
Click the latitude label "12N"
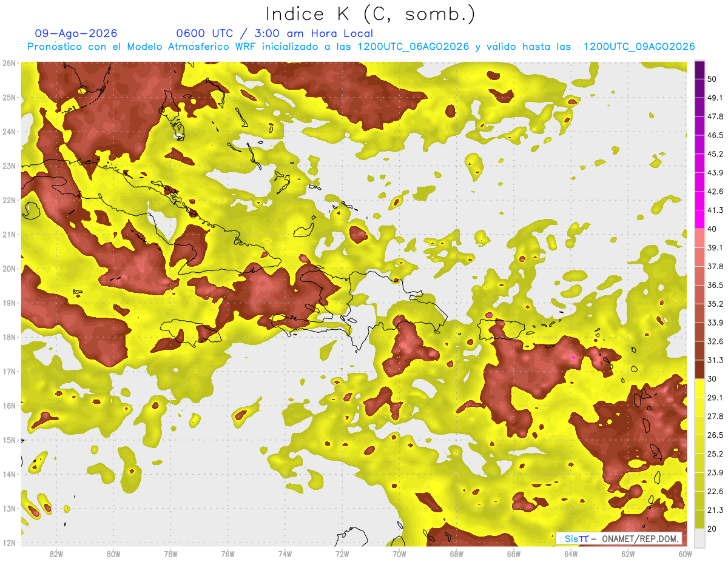[x=9, y=543]
